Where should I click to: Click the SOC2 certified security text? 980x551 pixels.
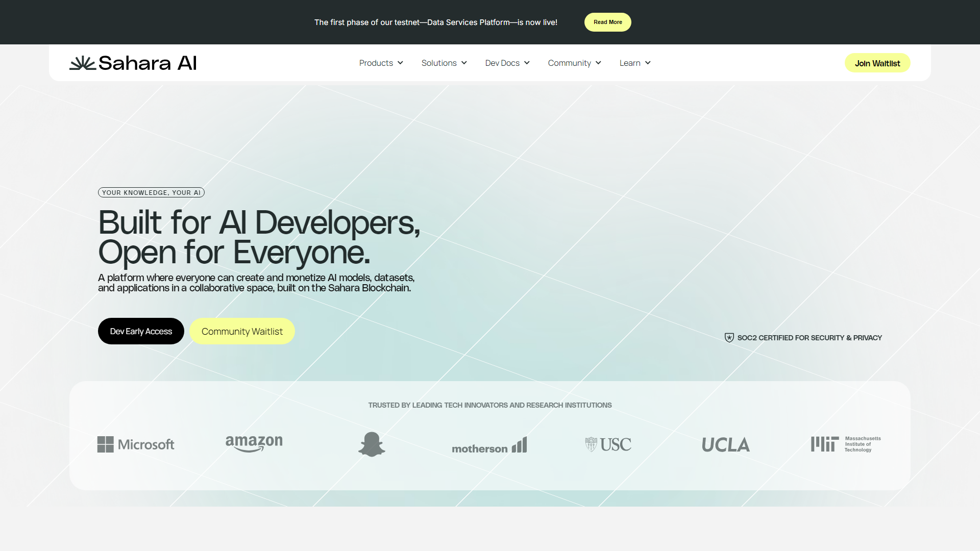point(810,338)
